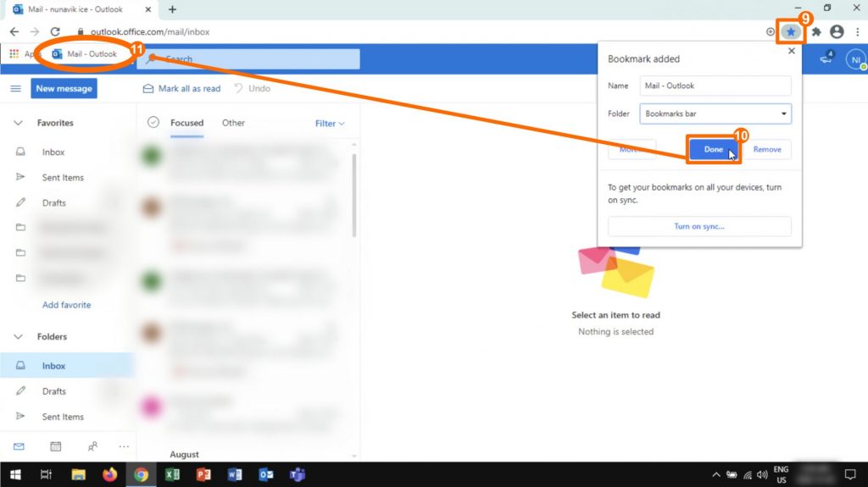Click the bookmark star icon in address bar
Screen dimensions: 868x487
pyautogui.click(x=791, y=32)
